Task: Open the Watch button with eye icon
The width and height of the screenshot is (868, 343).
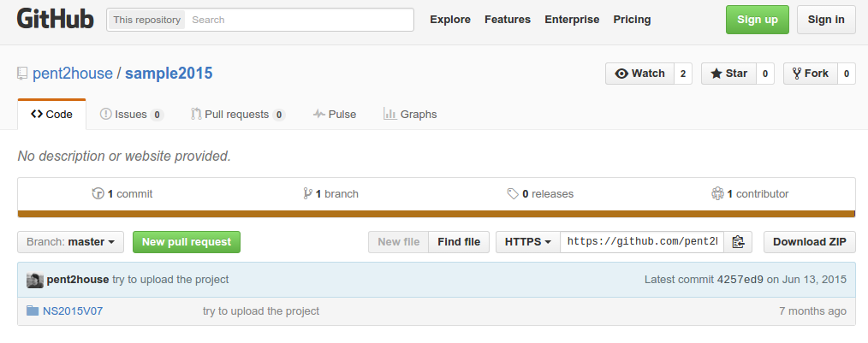Action: tap(640, 74)
